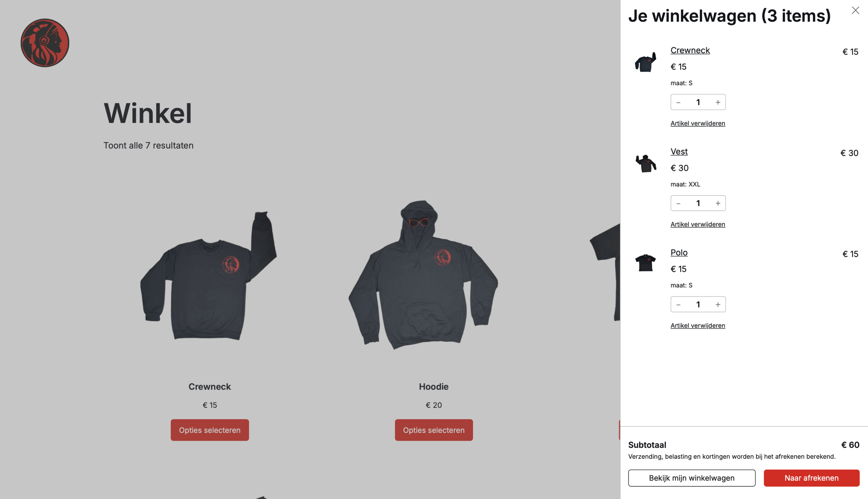Click the round red site logo

(45, 43)
